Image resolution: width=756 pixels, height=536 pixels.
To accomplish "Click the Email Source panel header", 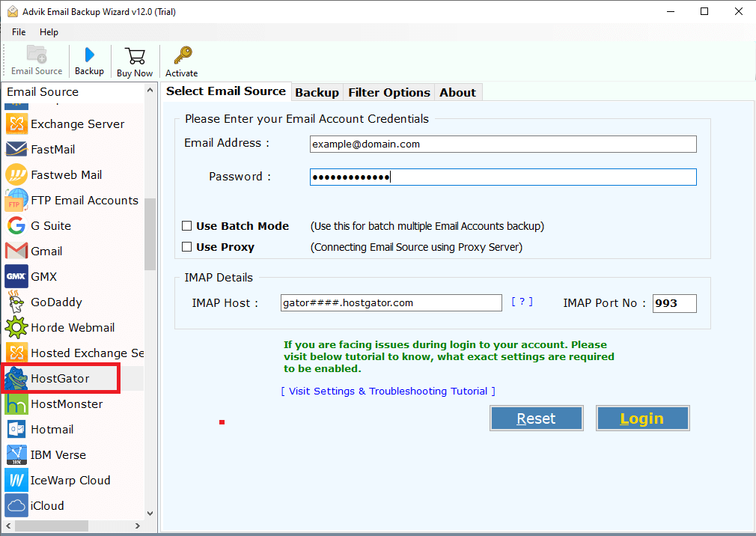I will coord(43,91).
